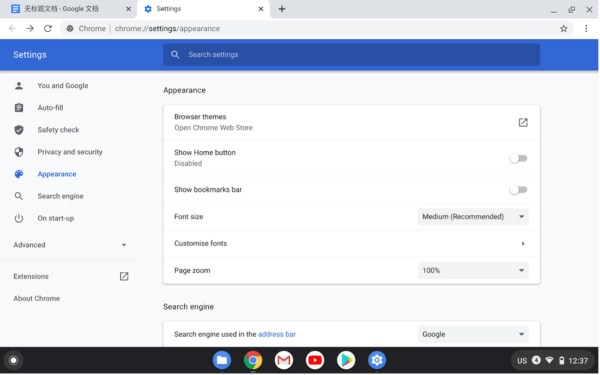Screen dimensions: 600x375
Task: Open Browser themes external link icon
Action: [x=523, y=122]
